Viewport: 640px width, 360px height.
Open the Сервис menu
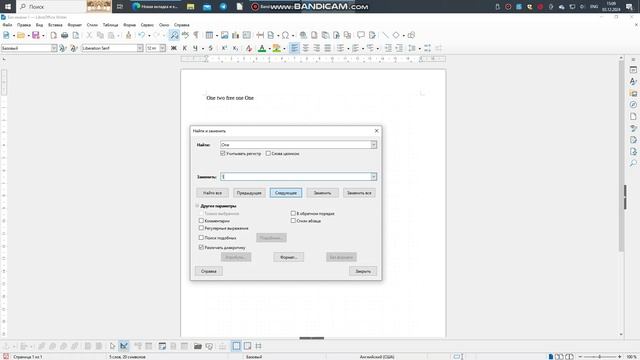click(x=147, y=25)
